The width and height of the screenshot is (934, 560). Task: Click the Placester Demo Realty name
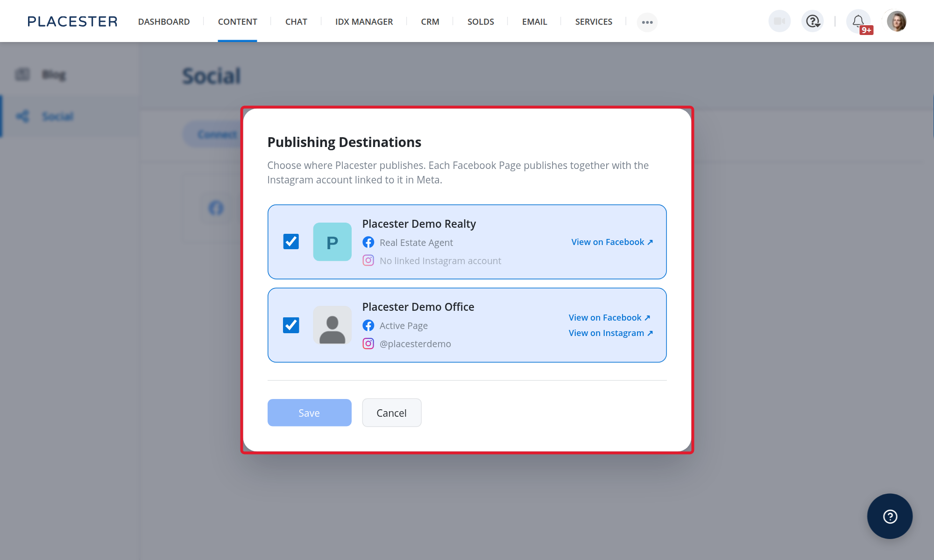419,224
